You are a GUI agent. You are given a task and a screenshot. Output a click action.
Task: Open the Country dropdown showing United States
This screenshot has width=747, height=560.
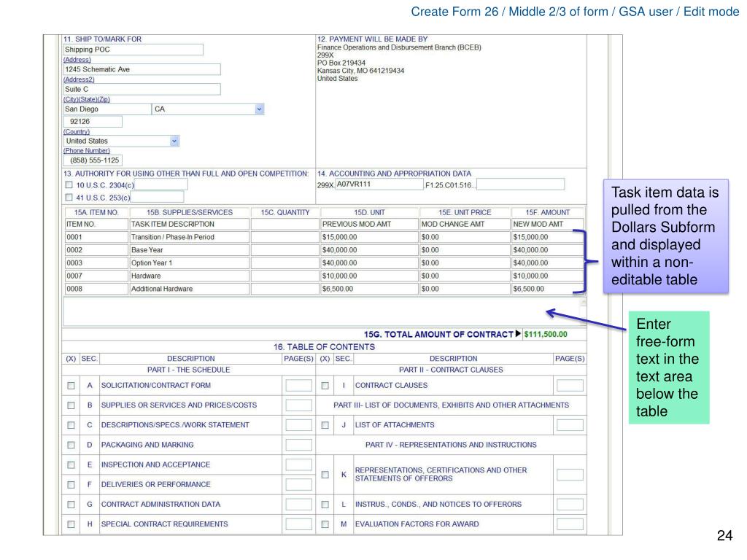coord(122,141)
